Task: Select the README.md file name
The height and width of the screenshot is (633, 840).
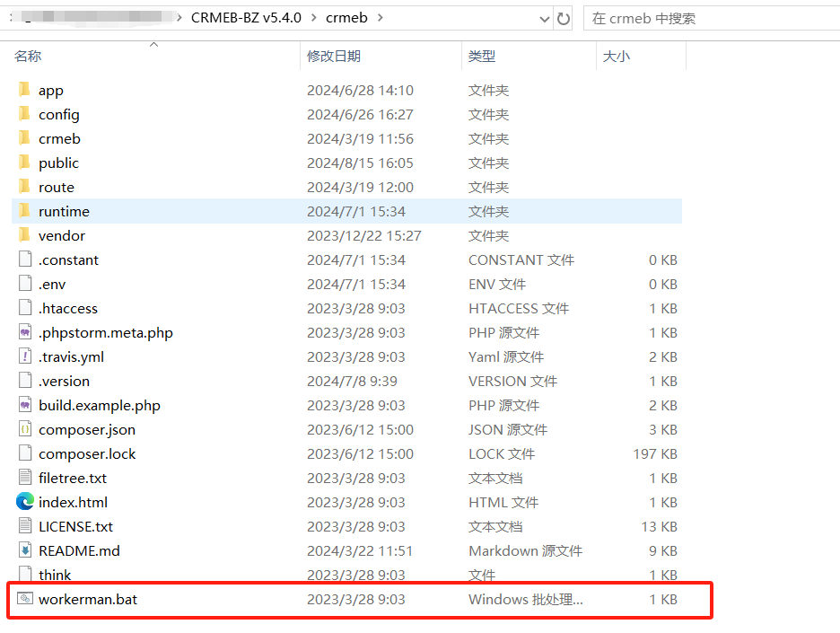Action: tap(79, 550)
